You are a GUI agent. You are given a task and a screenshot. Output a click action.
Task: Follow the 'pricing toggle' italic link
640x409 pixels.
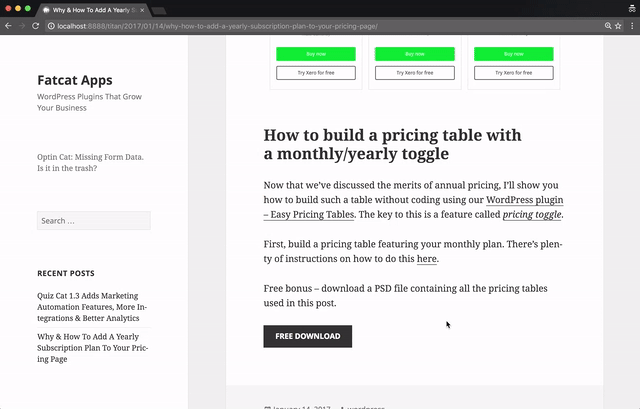(x=532, y=214)
